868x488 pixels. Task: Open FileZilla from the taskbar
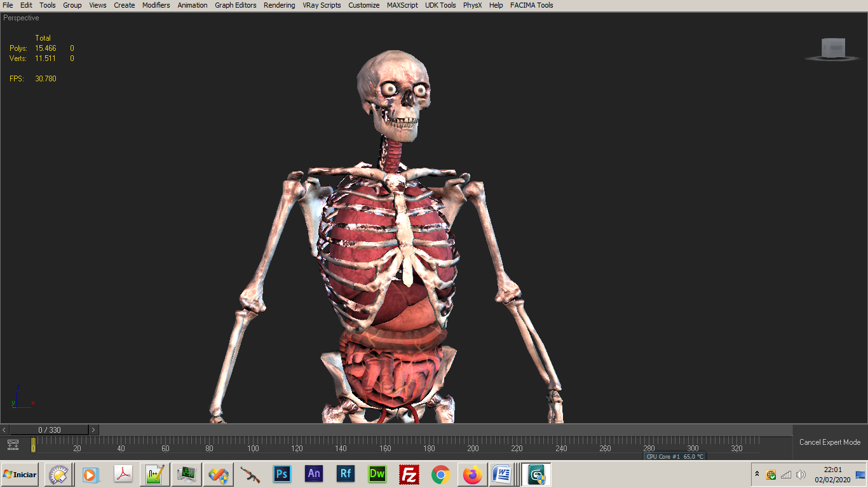(409, 474)
